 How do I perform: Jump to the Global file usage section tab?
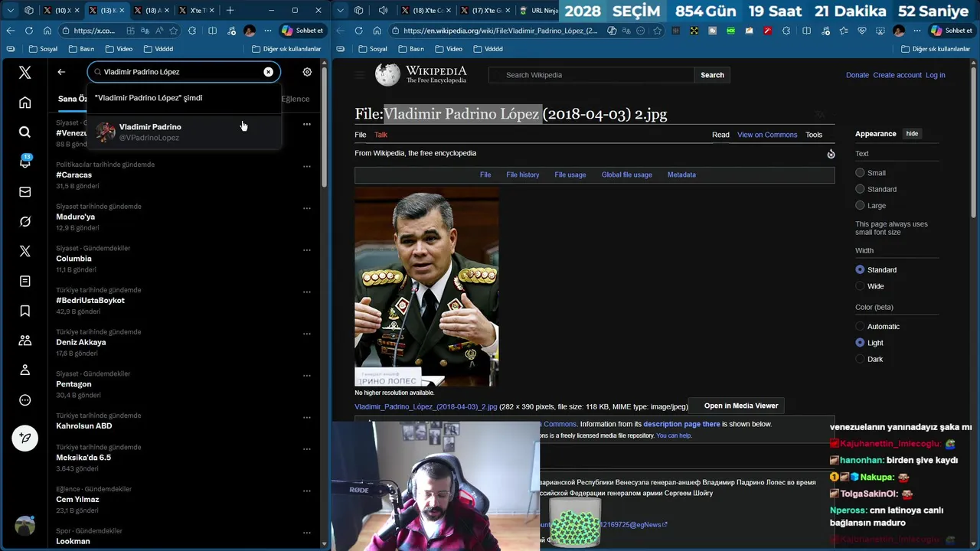pos(627,174)
